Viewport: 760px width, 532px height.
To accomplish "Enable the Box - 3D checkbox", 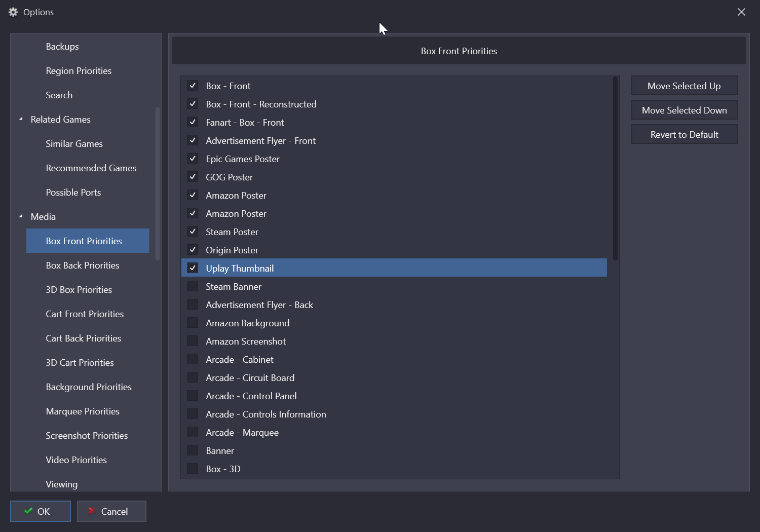I will tap(193, 469).
